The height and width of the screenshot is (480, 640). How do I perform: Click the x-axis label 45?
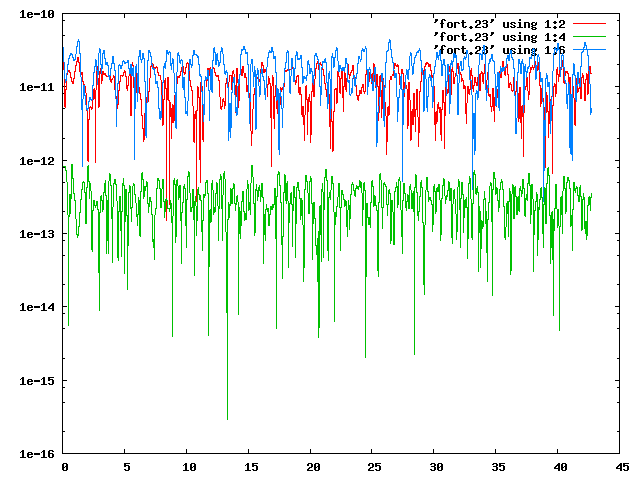(x=622, y=467)
